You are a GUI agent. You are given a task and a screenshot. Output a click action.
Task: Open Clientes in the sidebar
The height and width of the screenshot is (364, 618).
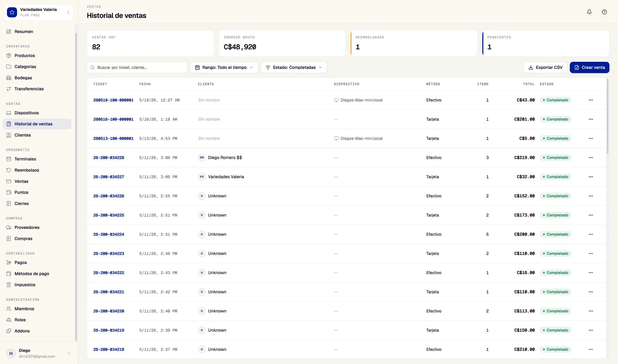[37, 135]
